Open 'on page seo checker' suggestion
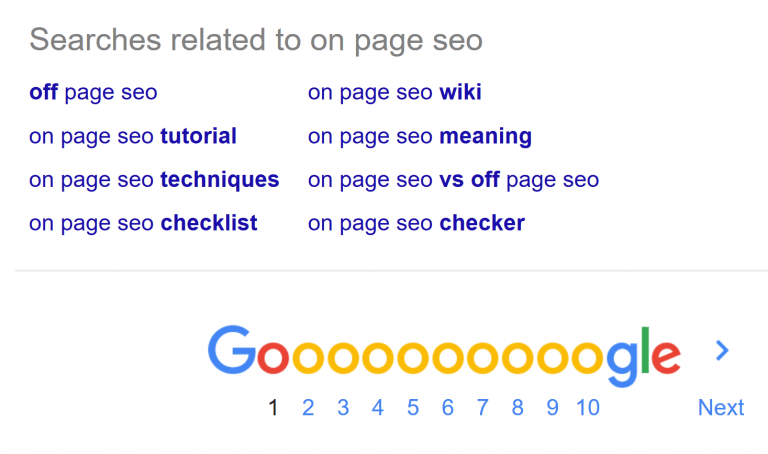 click(416, 223)
